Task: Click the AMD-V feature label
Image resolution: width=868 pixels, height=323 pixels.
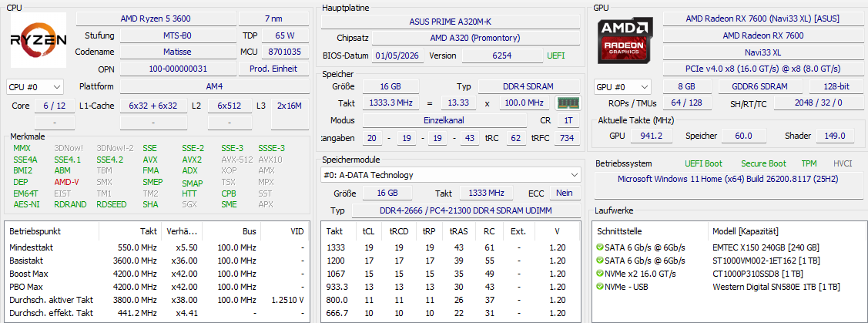Action: [66, 182]
